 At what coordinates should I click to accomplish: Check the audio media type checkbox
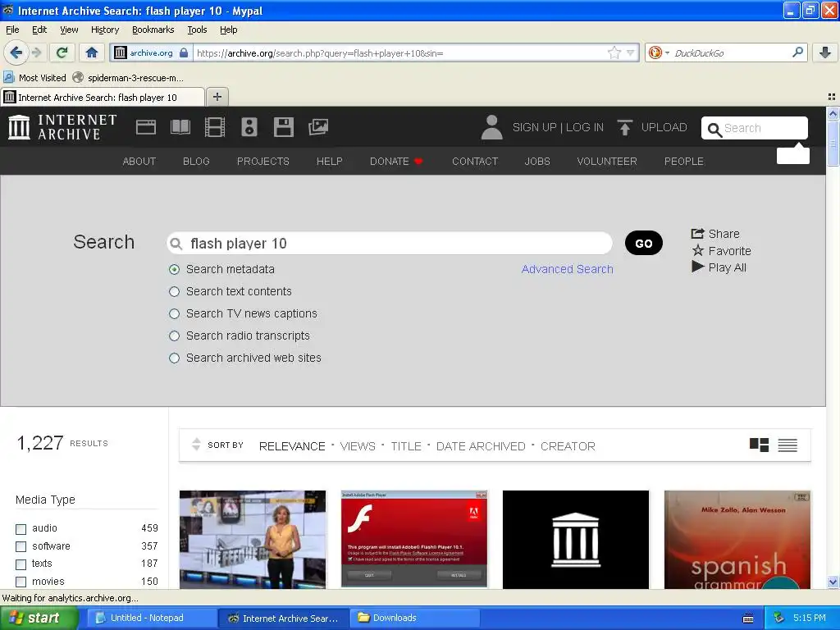pos(21,529)
